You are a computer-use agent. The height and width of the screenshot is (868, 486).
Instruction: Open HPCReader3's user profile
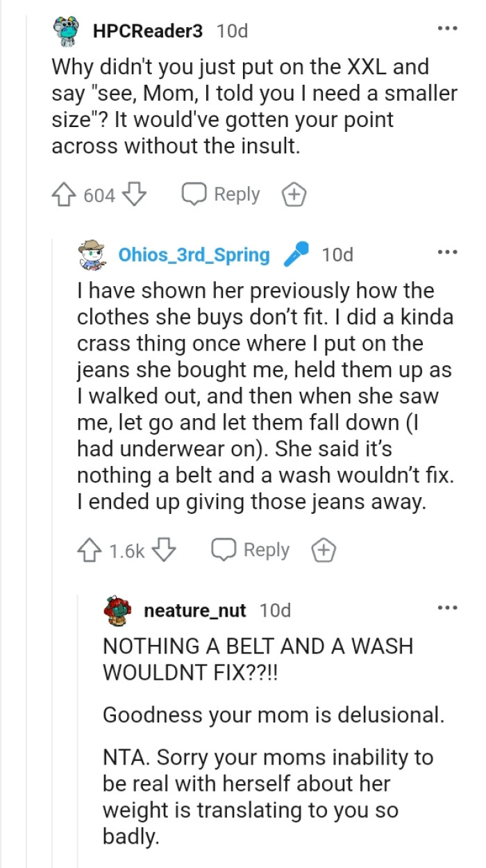tap(148, 31)
